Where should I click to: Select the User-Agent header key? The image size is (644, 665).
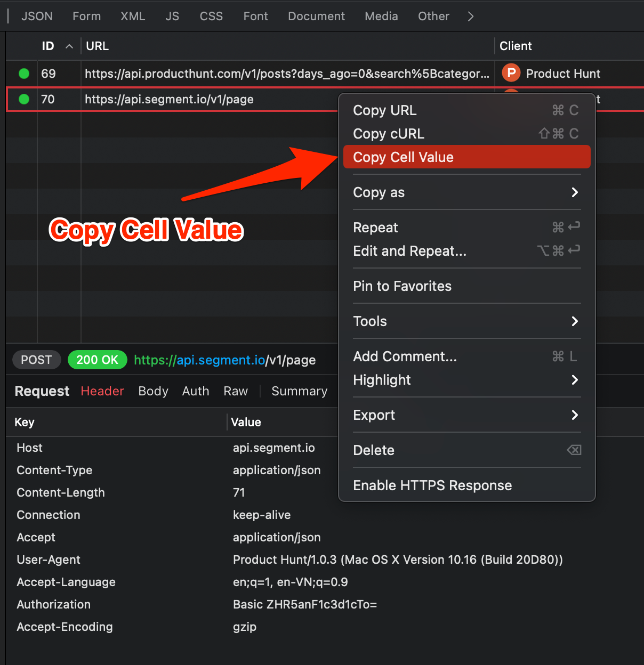pos(49,560)
